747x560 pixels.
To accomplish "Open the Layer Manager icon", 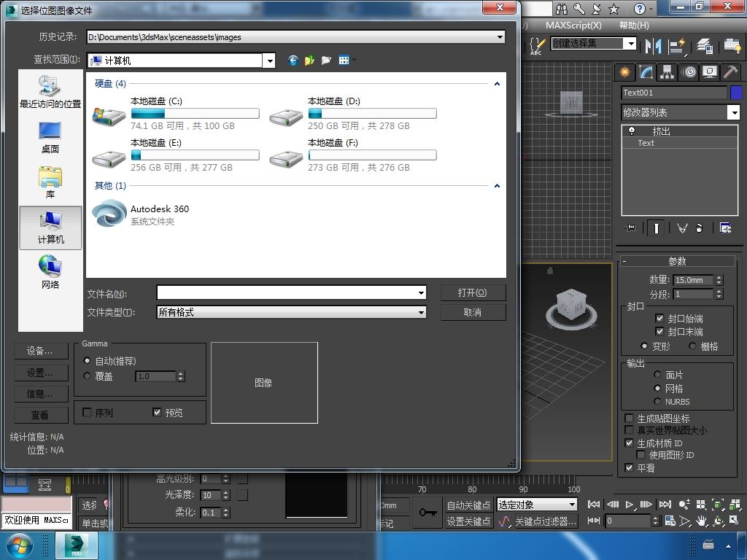I will [705, 46].
